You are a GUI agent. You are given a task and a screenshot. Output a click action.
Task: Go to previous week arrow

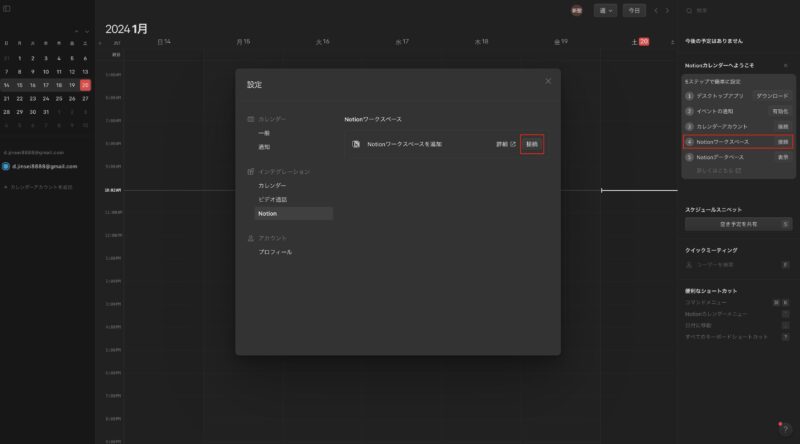point(656,11)
